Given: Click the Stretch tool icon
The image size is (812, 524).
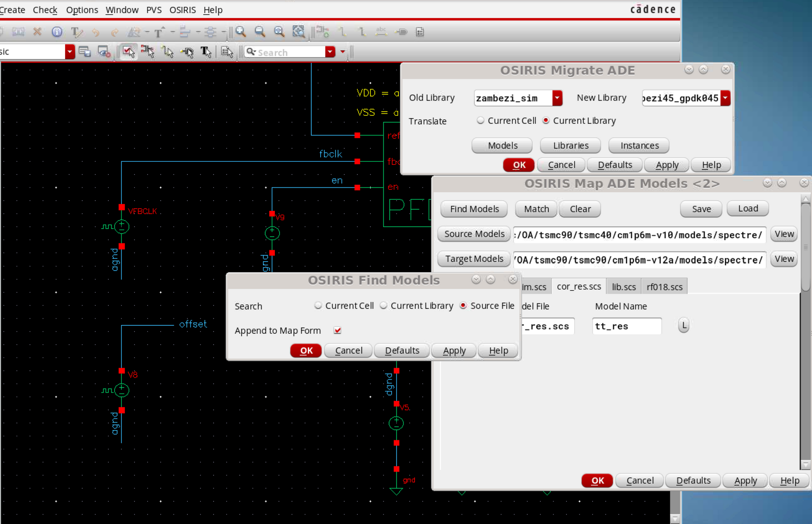Looking at the screenshot, I should [x=18, y=32].
